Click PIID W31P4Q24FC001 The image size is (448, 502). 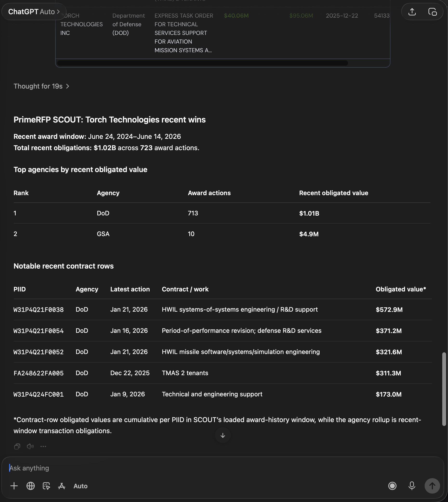coord(39,394)
